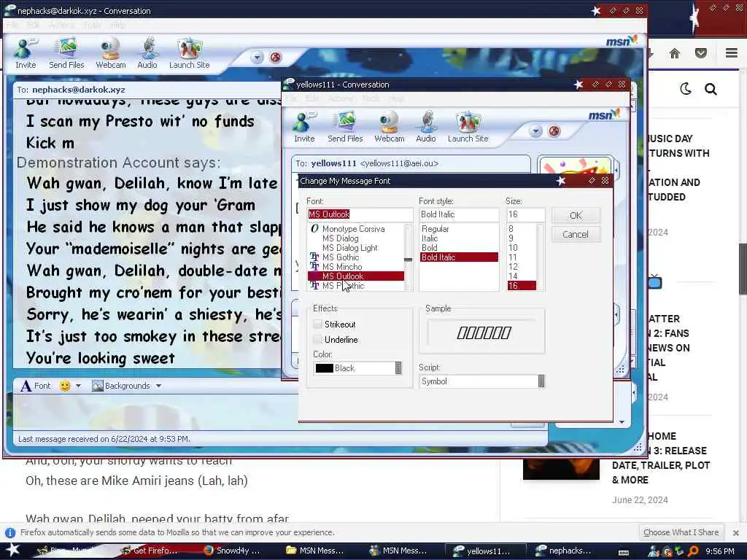Click Launch Site in nephacks conversation window
This screenshot has width=747, height=560.
click(x=189, y=52)
